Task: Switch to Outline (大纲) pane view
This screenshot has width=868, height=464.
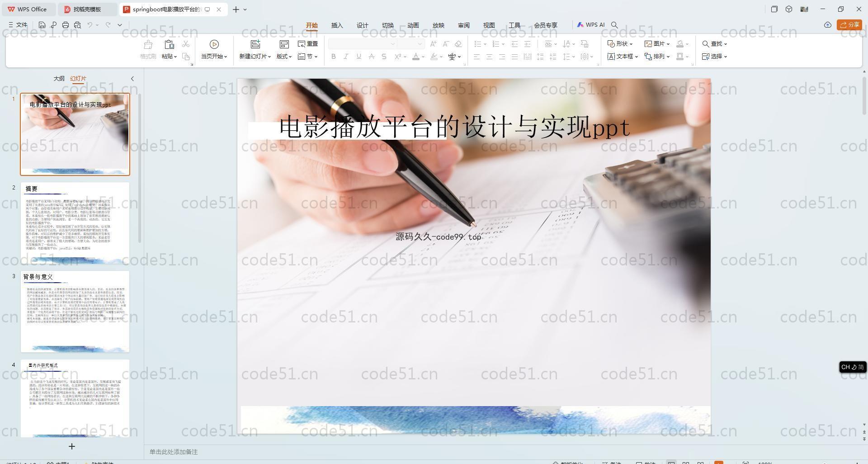Action: 59,79
